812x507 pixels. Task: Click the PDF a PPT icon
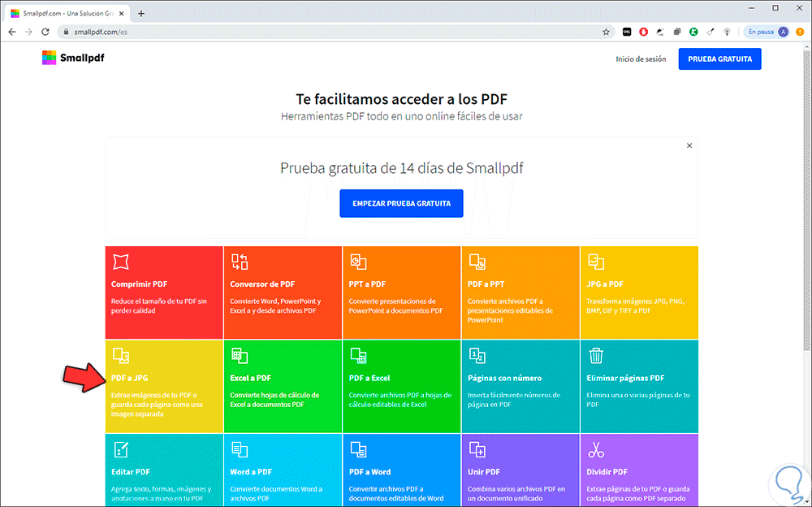[x=477, y=262]
